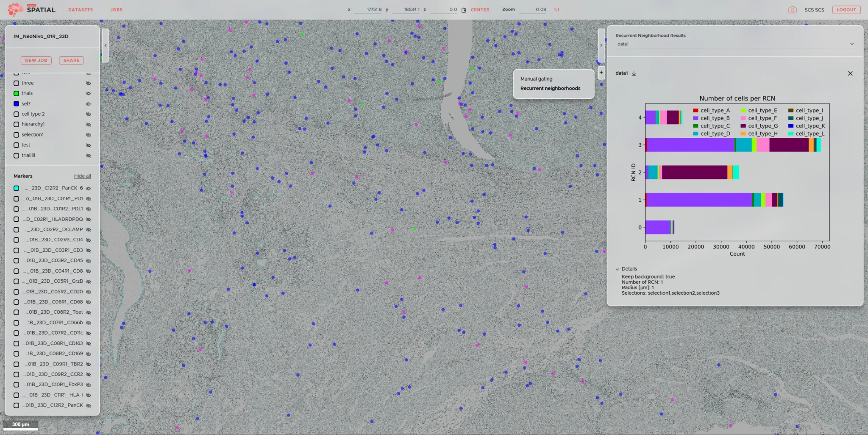The height and width of the screenshot is (435, 868).
Task: Open the green color swatch for 'trials'
Action: [x=16, y=93]
